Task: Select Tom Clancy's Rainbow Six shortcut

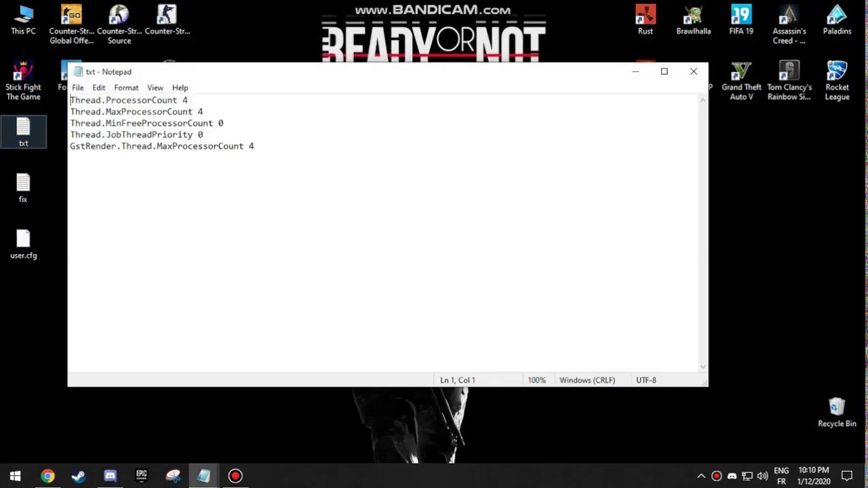Action: pos(789,81)
